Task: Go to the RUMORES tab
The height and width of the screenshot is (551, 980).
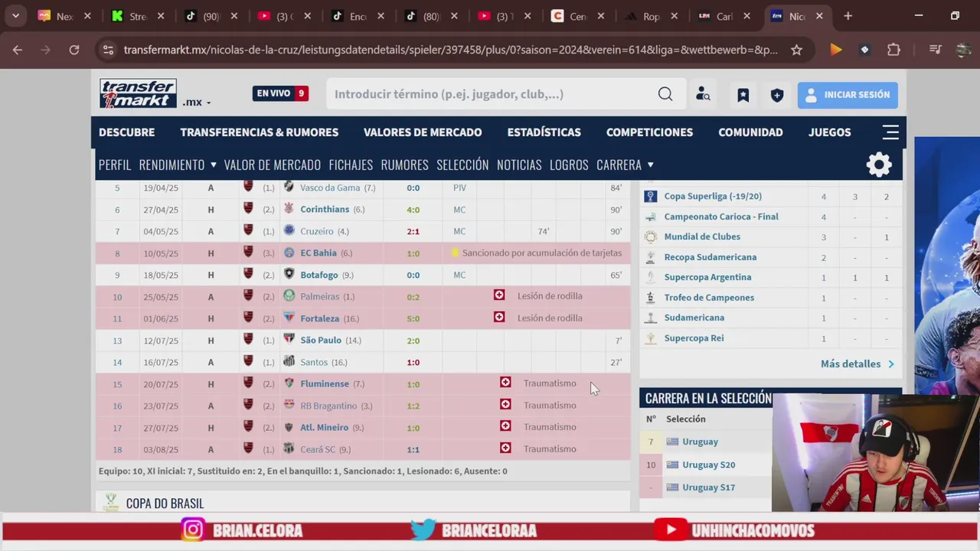Action: [x=404, y=165]
